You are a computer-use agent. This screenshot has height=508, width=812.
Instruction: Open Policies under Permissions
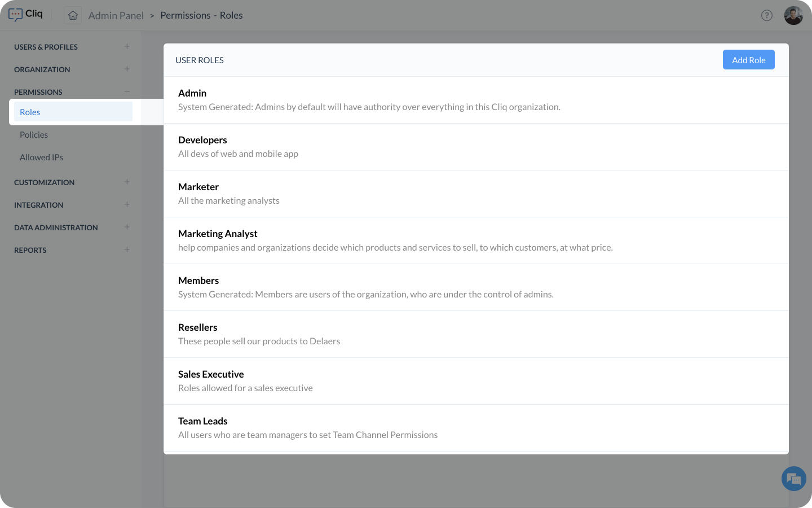point(34,135)
